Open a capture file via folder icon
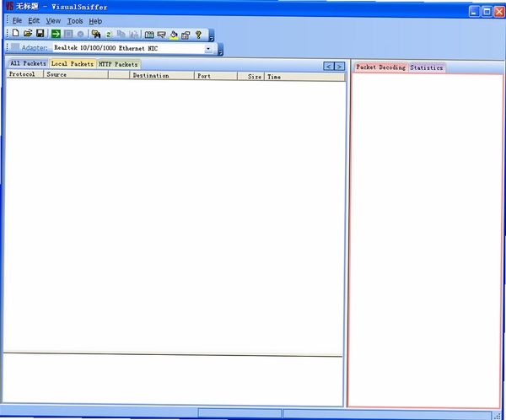The width and height of the screenshot is (506, 420). tap(28, 33)
